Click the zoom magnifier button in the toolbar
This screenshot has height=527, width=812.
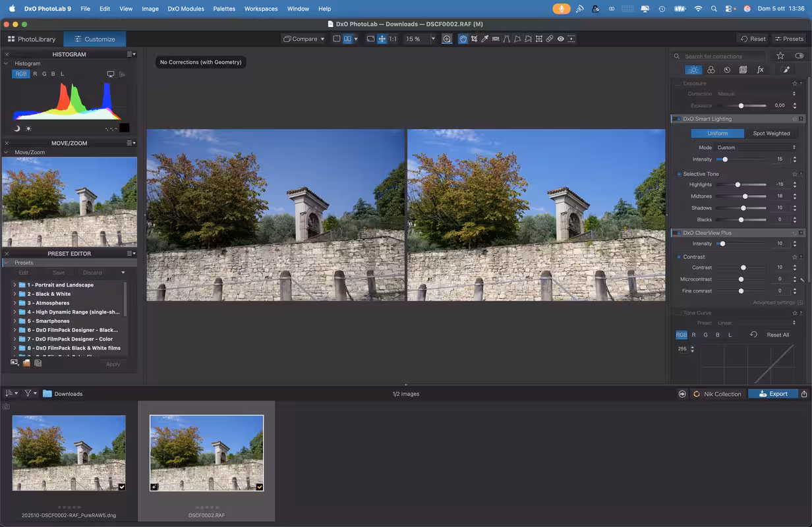[x=447, y=39]
